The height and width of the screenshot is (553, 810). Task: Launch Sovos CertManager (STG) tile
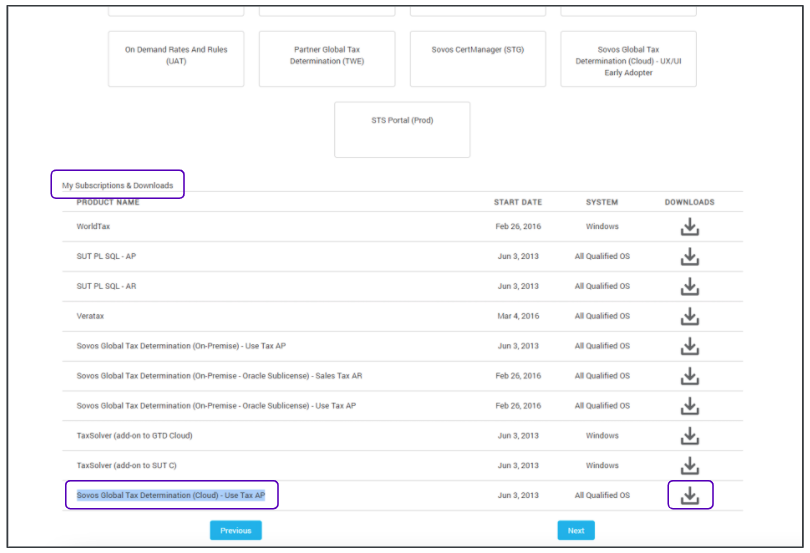[x=477, y=58]
